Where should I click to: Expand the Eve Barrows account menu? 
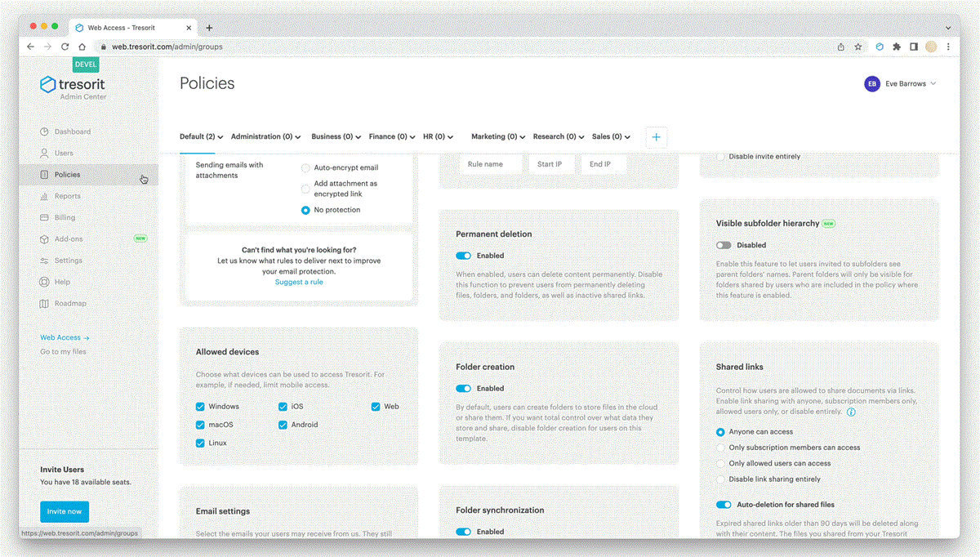[906, 83]
